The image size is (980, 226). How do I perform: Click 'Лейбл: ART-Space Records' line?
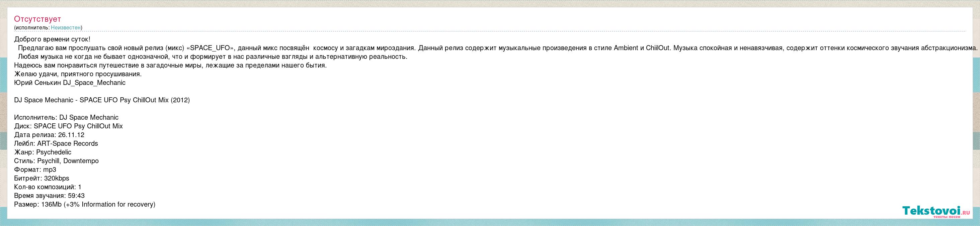56,143
